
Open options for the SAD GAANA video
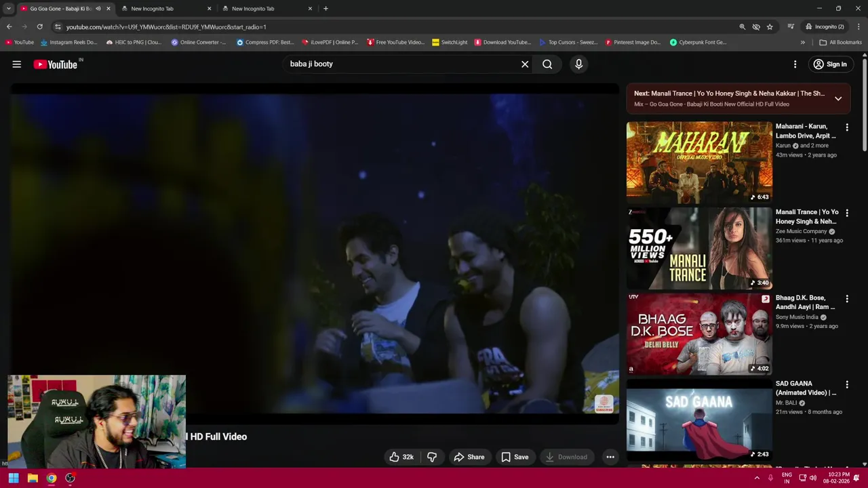847,384
